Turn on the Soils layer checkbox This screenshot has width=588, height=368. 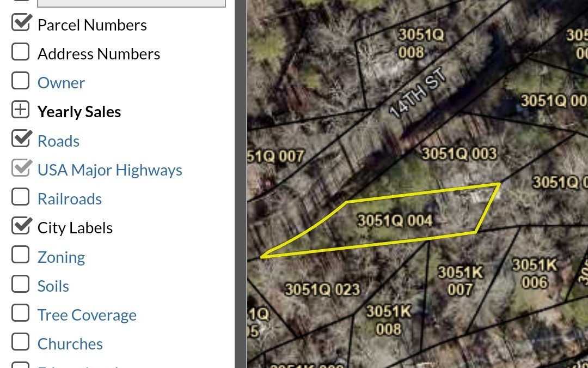pyautogui.click(x=21, y=284)
